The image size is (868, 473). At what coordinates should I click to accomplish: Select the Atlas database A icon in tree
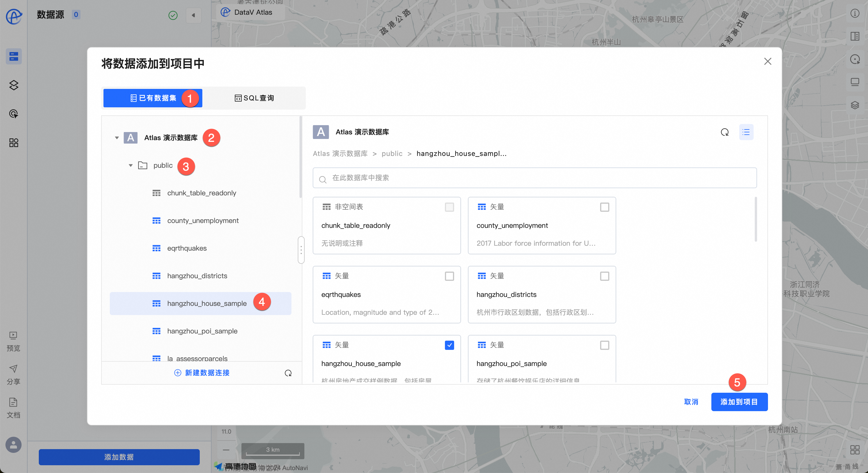tap(130, 138)
